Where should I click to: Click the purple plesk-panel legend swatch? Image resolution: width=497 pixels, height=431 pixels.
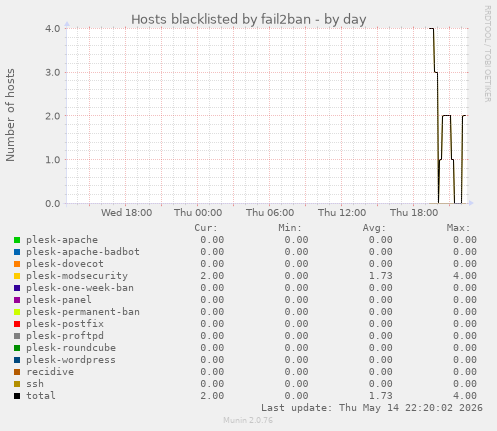pos(17,300)
